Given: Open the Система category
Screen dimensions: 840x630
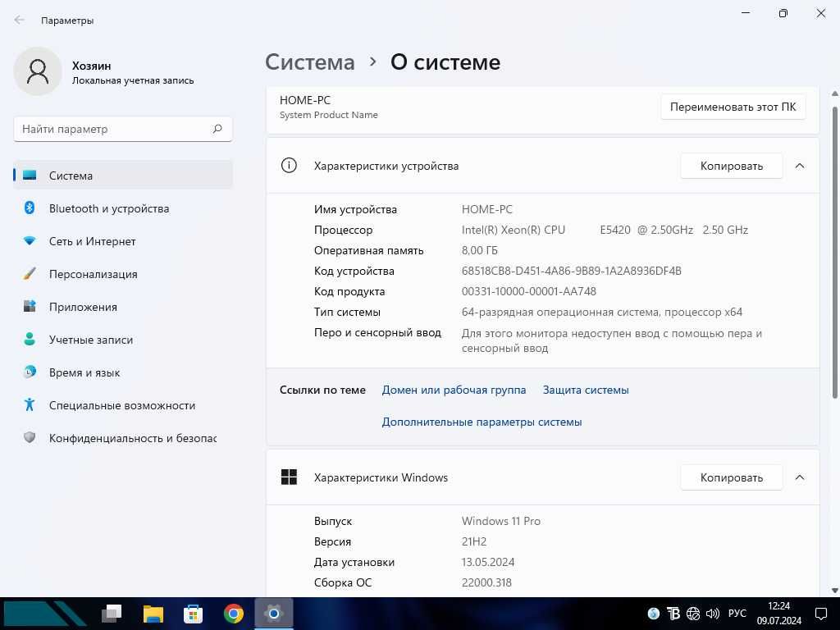Looking at the screenshot, I should [x=123, y=176].
